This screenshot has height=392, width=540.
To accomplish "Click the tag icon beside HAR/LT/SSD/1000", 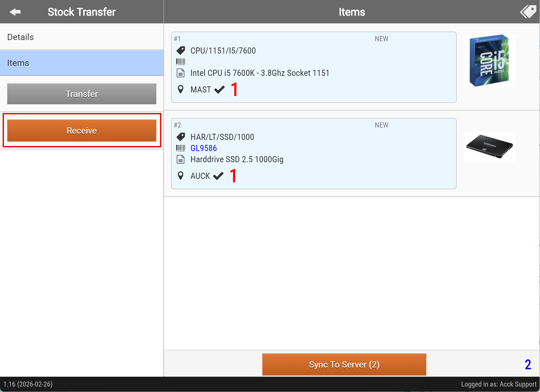I will pyautogui.click(x=181, y=137).
